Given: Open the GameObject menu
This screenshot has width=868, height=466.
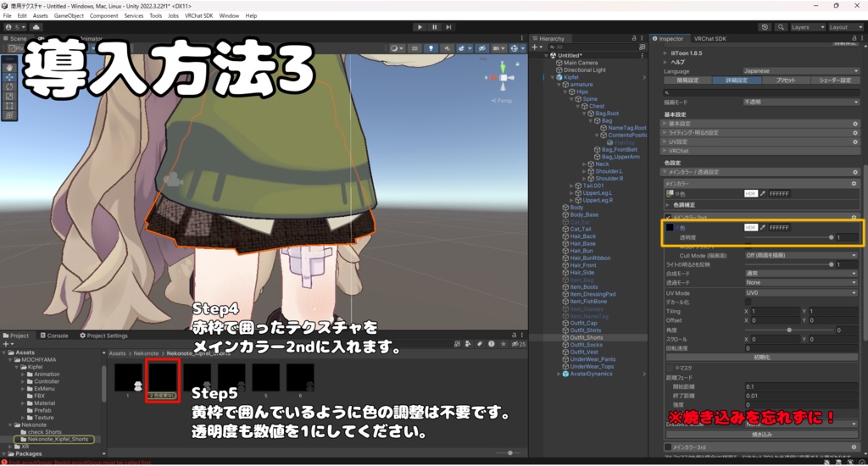Looking at the screenshot, I should [69, 16].
